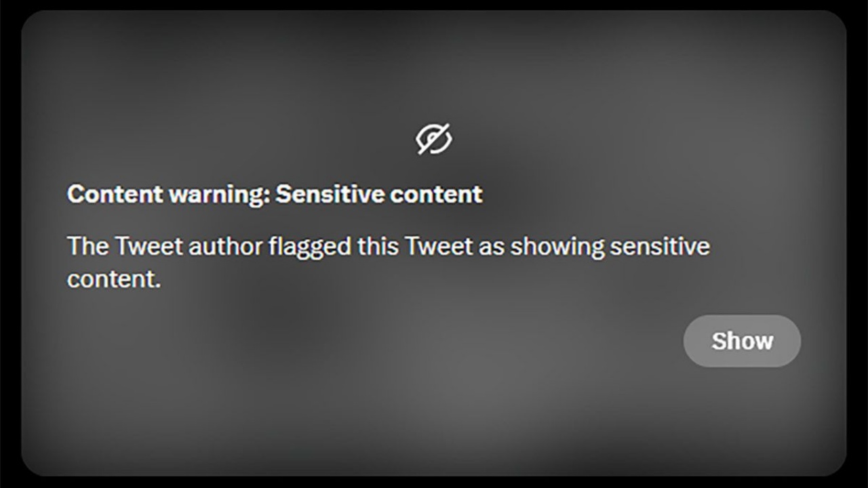
Task: Select the hidden-visibility eye symbol above the warning
Action: [x=434, y=139]
